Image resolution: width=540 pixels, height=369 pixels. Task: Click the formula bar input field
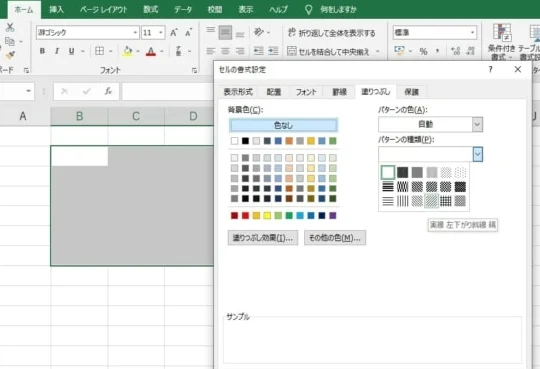point(168,91)
